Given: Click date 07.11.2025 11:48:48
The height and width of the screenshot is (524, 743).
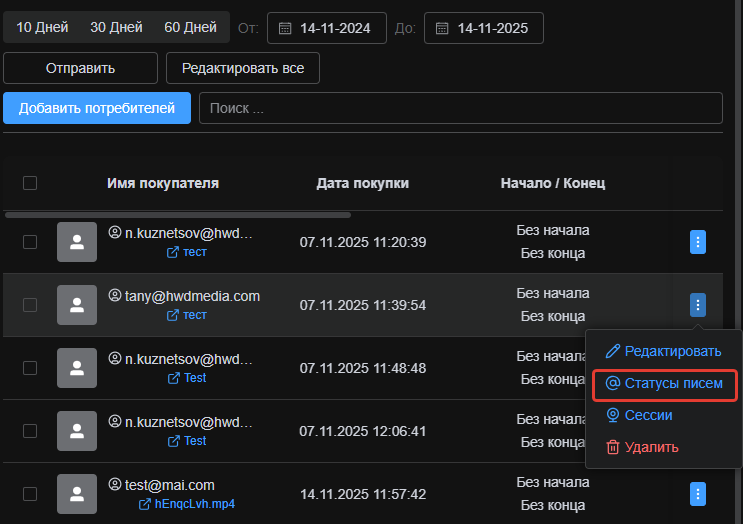Looking at the screenshot, I should point(362,368).
